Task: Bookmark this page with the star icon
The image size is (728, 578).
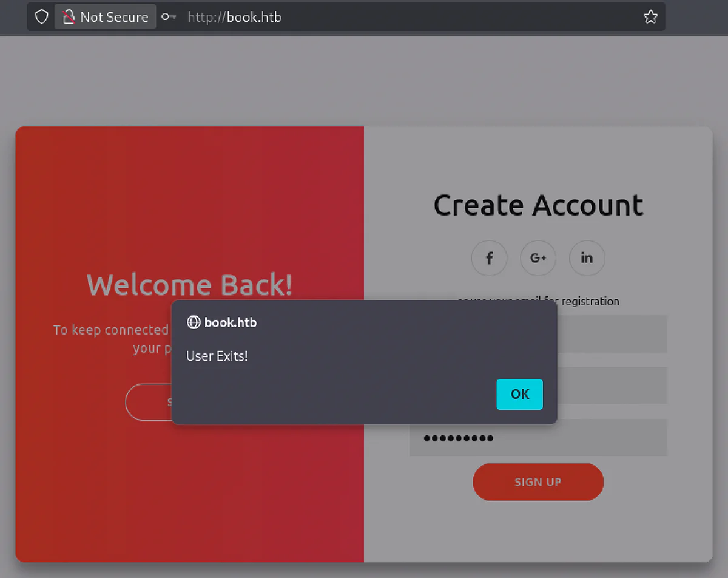Action: click(x=650, y=17)
